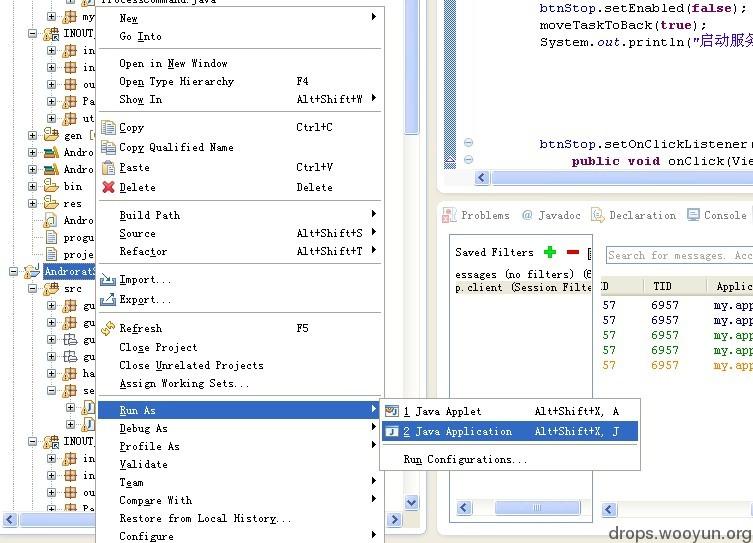Expand the ha package node
Screen dimensions: 753x543
(51, 373)
